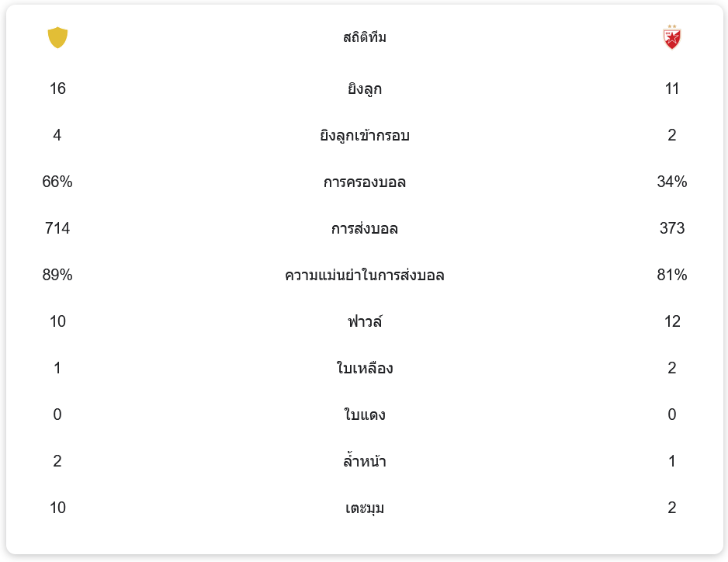728x562 pixels.
Task: Select the การครองบอล row label
Action: 365,182
